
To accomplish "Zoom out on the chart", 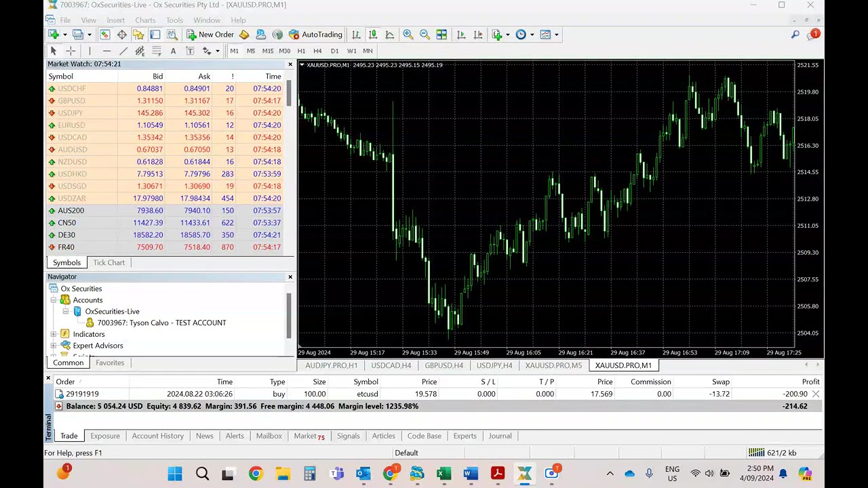I will (x=425, y=35).
